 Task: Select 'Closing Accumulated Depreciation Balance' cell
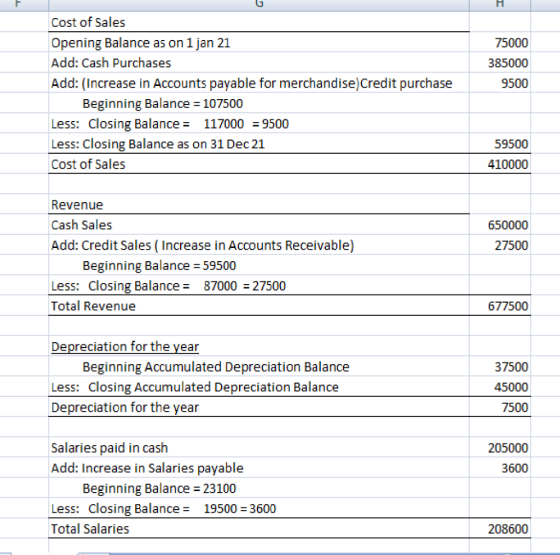tap(259, 387)
